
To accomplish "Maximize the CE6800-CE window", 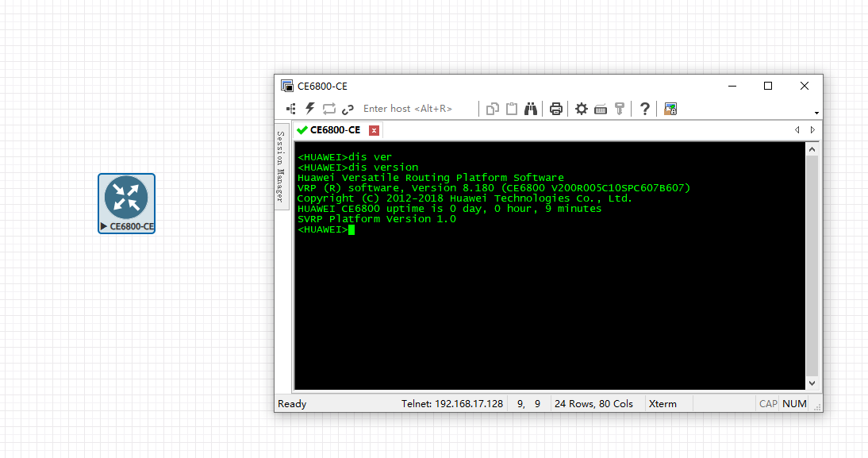I will (x=768, y=86).
